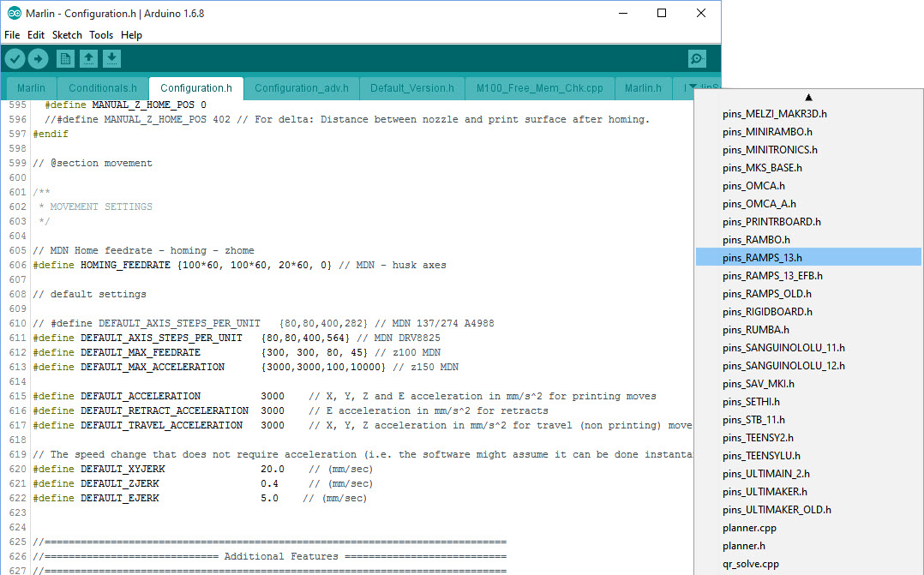This screenshot has width=924, height=575.
Task: Open the Sketch menu
Action: 67,35
